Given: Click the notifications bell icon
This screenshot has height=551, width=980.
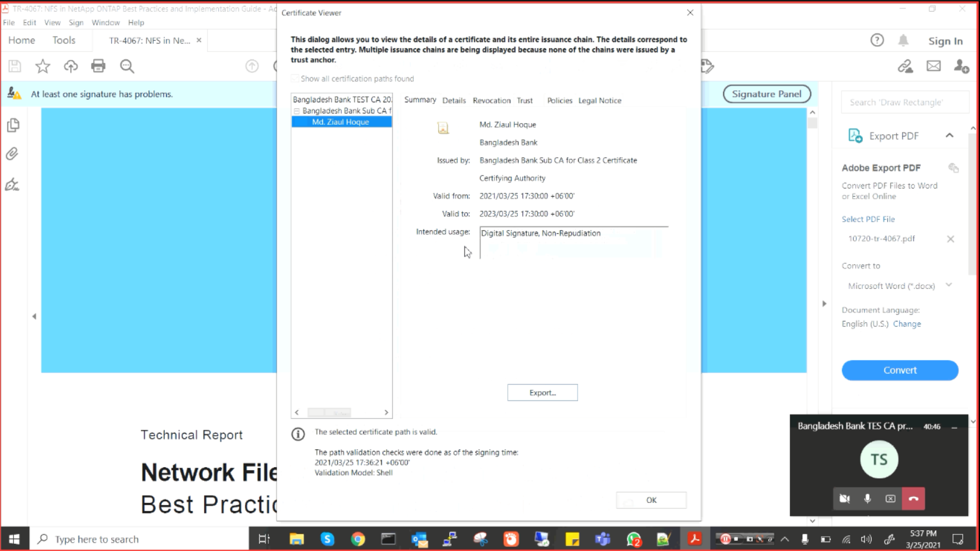Looking at the screenshot, I should coord(903,40).
